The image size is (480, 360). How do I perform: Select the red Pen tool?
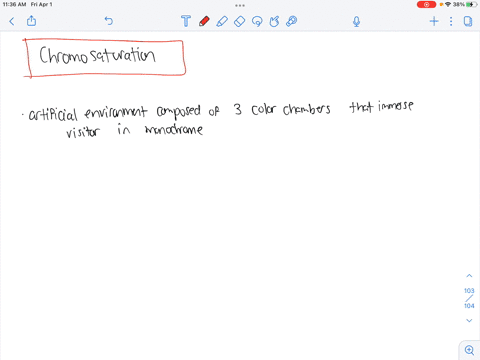(x=204, y=21)
